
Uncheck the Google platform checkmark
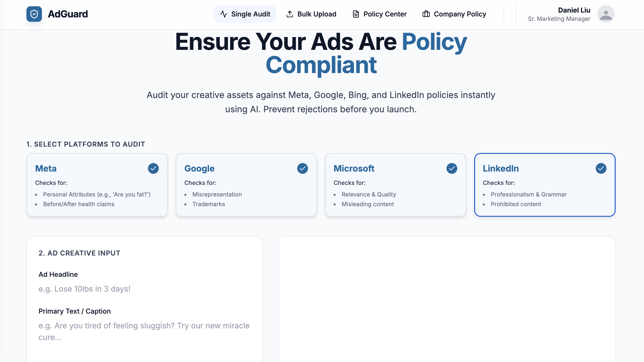tap(303, 168)
